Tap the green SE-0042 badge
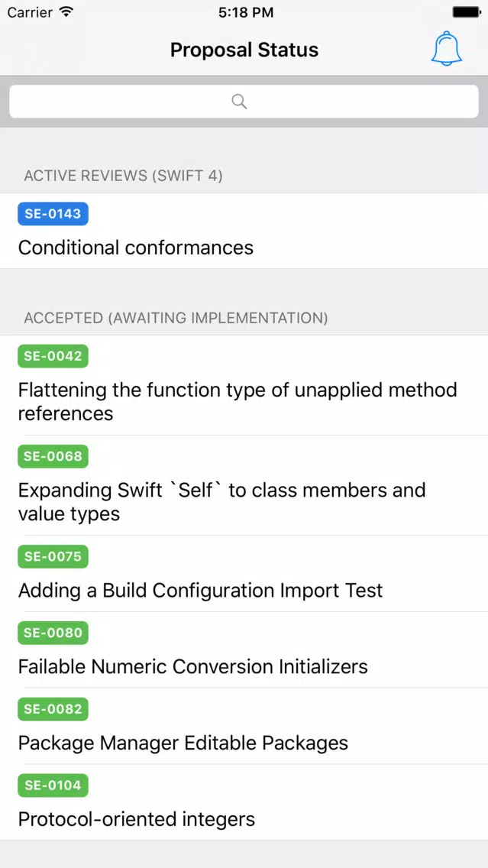Image resolution: width=488 pixels, height=868 pixels. click(x=53, y=356)
